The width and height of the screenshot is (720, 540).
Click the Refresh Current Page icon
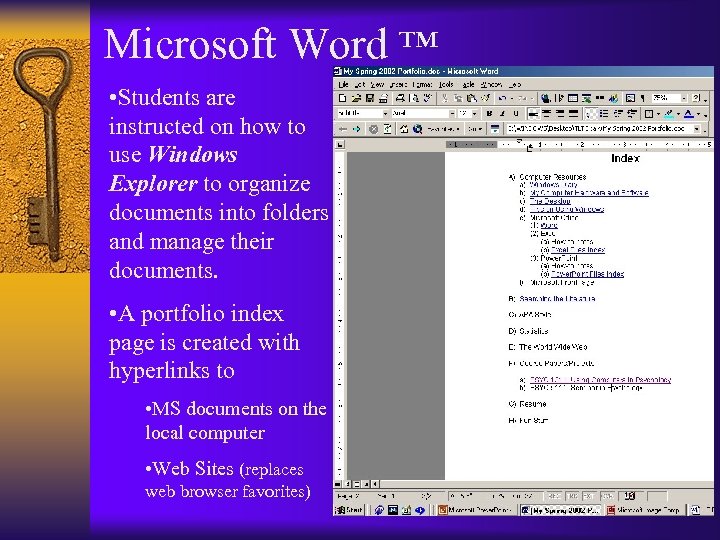click(x=388, y=129)
